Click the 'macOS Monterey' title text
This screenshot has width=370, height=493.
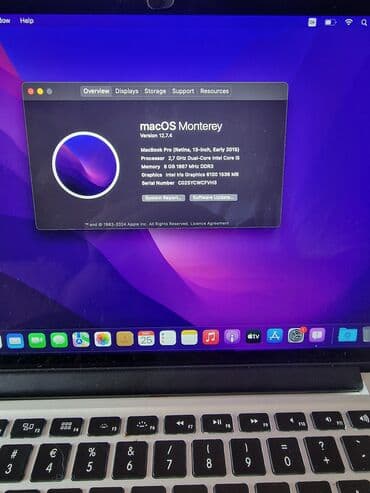(x=181, y=126)
